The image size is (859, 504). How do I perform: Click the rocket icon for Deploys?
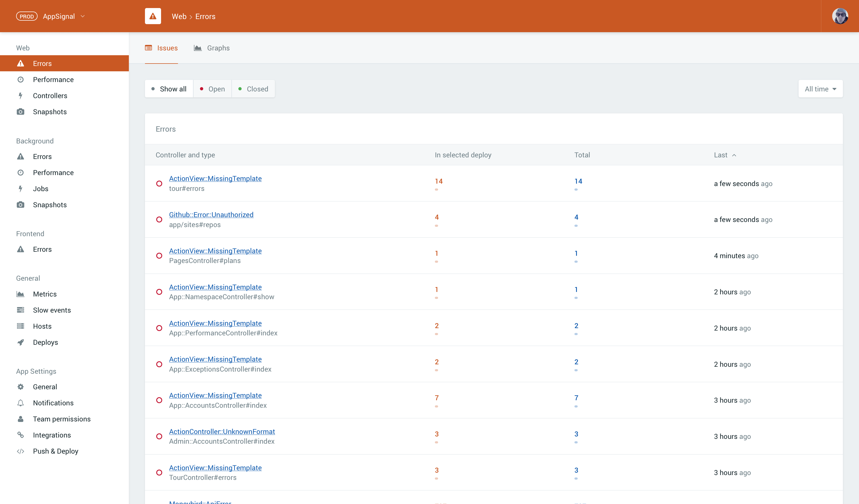click(x=20, y=342)
